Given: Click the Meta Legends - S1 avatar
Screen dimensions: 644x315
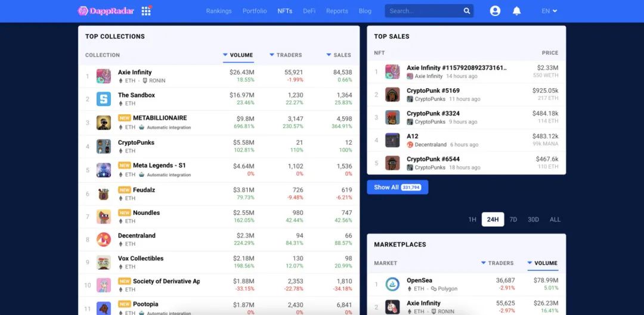Looking at the screenshot, I should tap(104, 170).
